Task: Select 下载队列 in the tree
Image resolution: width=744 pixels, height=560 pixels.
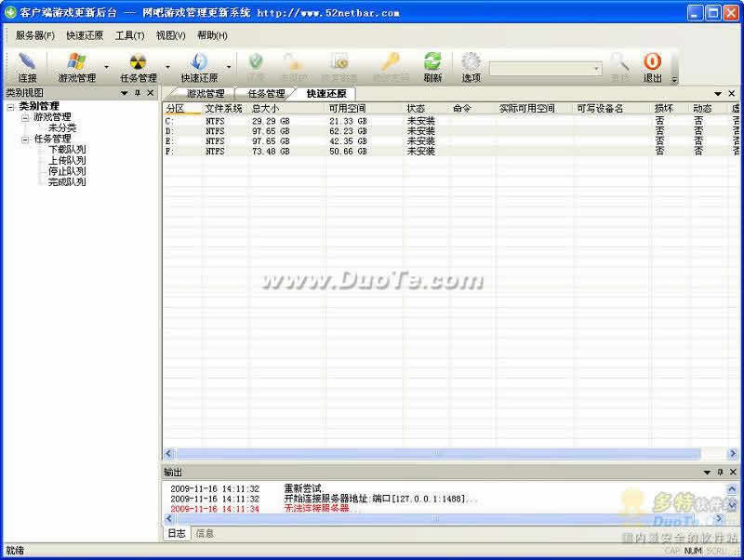Action: coord(67,150)
